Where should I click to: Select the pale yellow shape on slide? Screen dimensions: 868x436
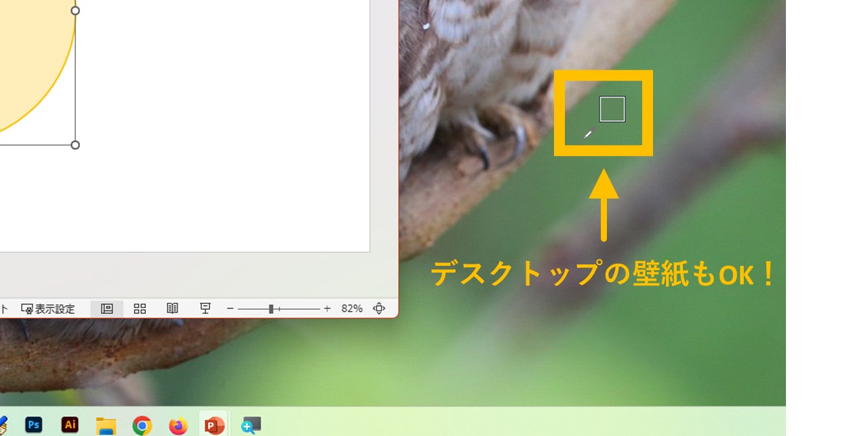pyautogui.click(x=27, y=61)
